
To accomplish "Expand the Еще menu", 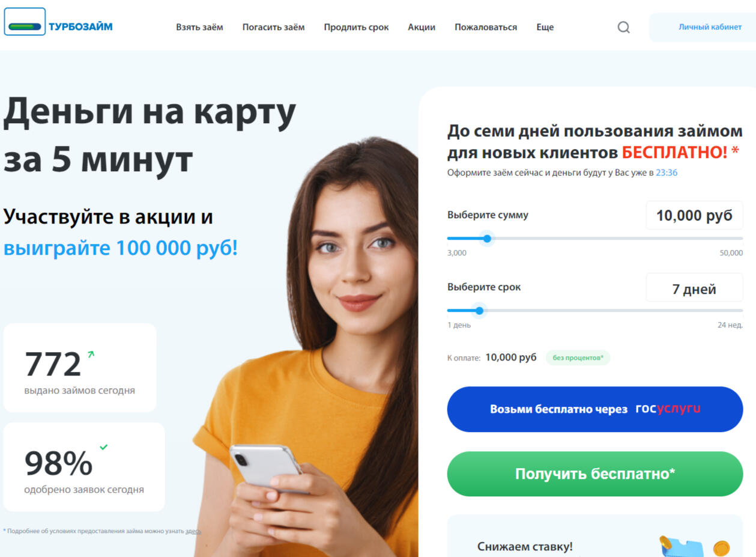I will [545, 27].
